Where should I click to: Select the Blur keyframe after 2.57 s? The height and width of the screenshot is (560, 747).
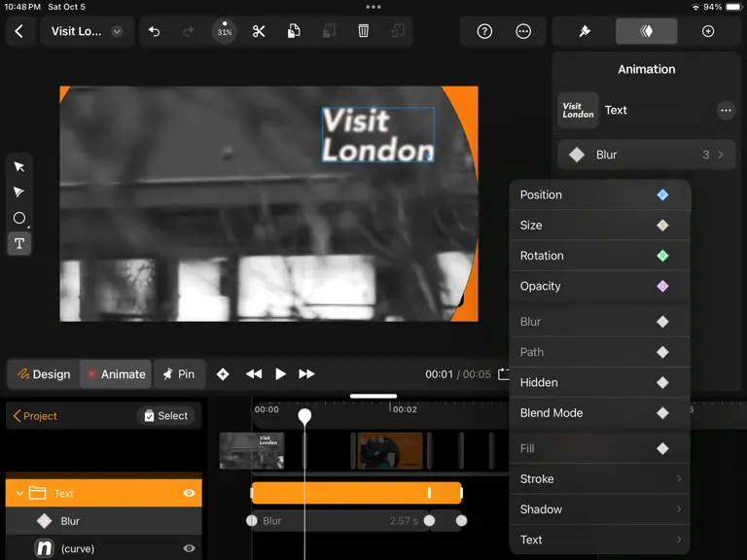click(x=429, y=521)
